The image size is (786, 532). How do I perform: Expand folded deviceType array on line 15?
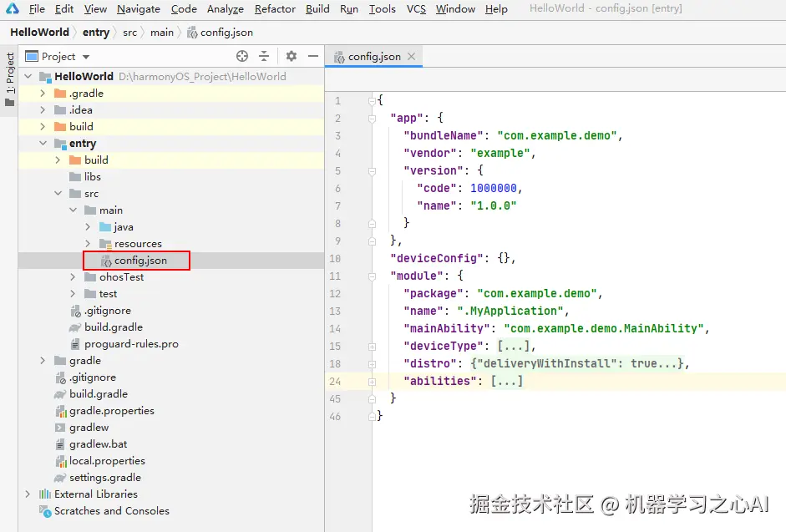(372, 347)
